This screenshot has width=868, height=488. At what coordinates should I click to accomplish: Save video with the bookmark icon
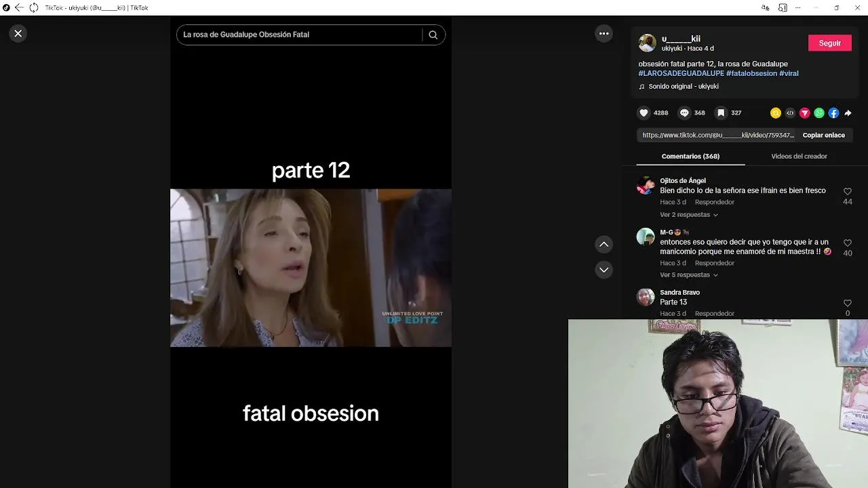click(x=722, y=113)
